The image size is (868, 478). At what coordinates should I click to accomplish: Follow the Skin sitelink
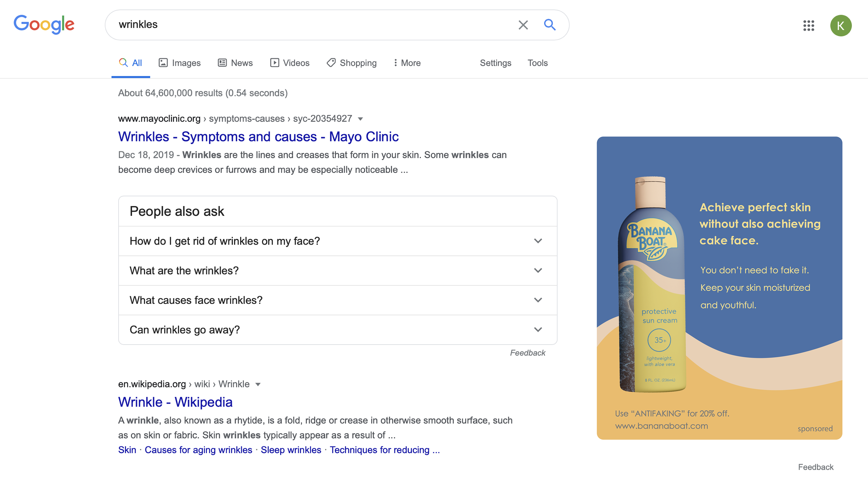click(127, 450)
